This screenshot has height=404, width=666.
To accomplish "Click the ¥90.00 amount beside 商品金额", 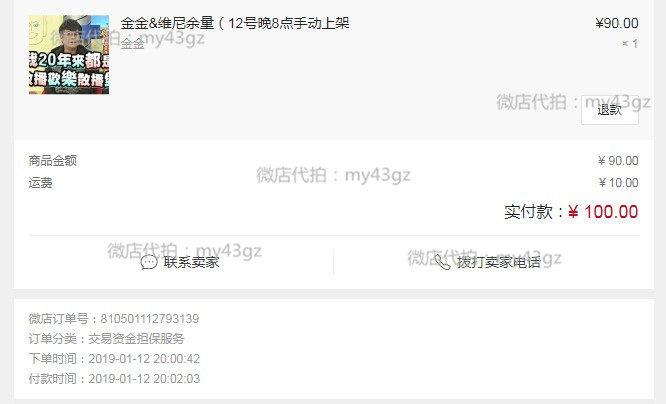I will (618, 161).
